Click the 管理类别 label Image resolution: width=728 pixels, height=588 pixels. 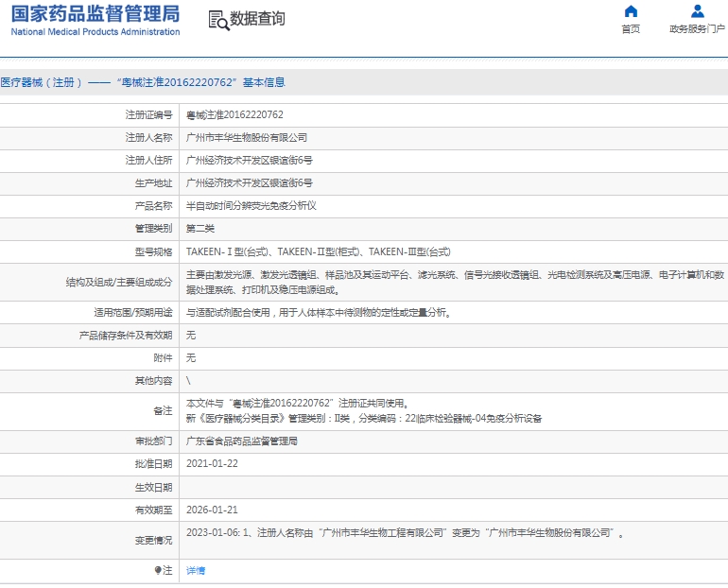point(154,229)
